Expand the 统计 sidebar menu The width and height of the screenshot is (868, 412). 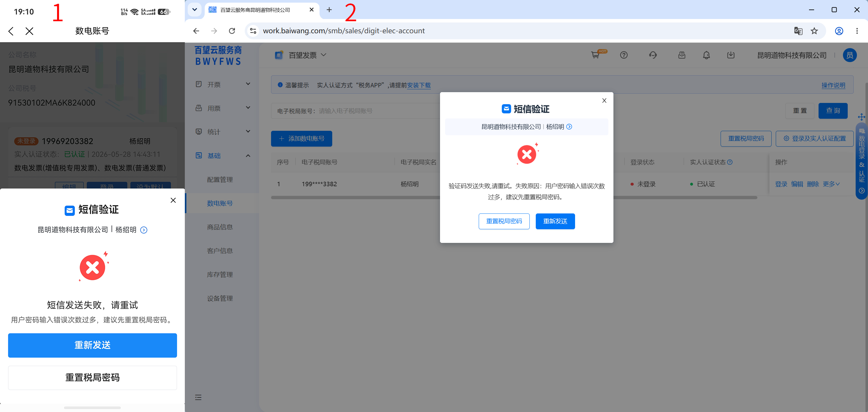[223, 132]
